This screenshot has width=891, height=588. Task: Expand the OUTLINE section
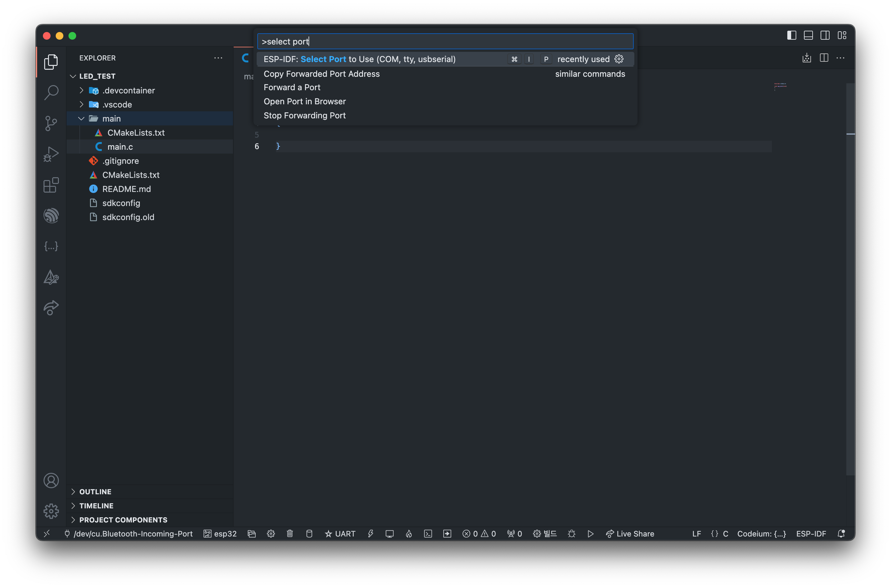click(x=95, y=492)
